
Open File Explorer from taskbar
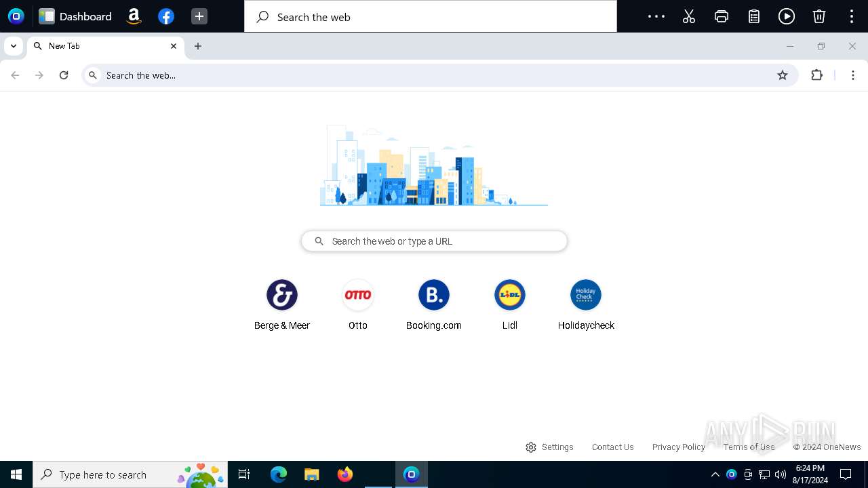312,474
